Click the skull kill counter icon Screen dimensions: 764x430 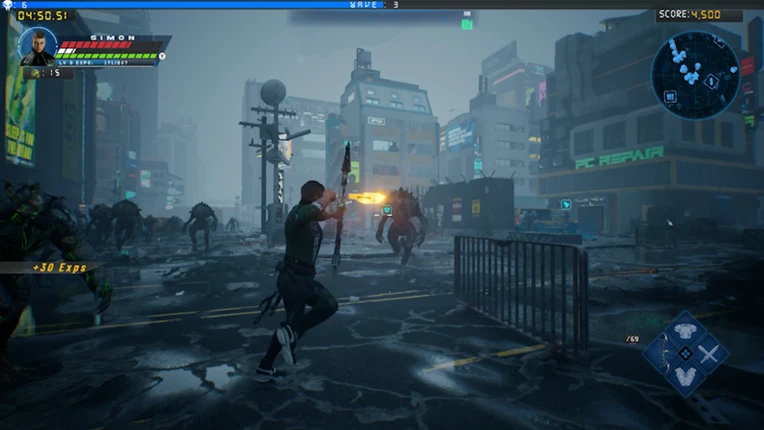[x=7, y=5]
